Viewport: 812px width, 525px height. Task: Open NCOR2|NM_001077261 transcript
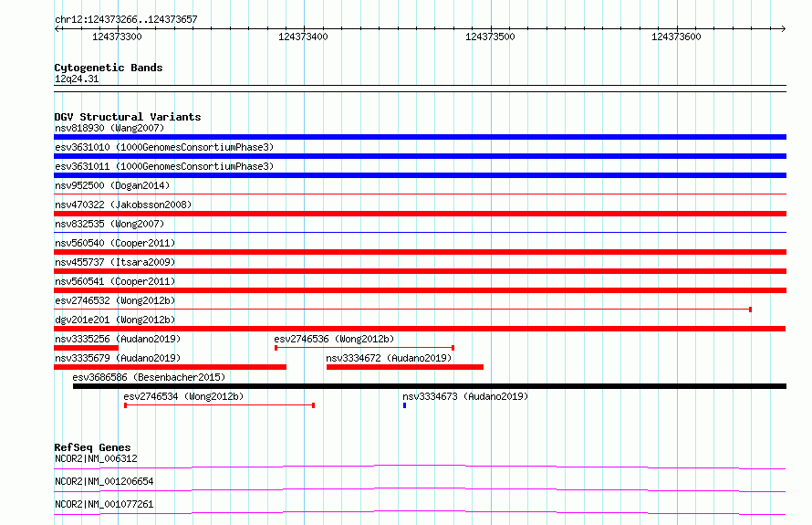[x=104, y=504]
